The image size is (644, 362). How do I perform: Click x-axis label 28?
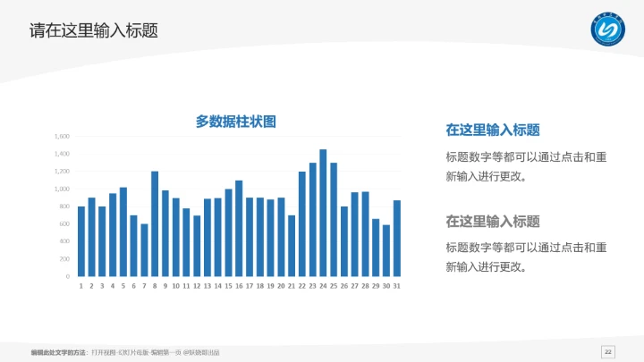(365, 286)
